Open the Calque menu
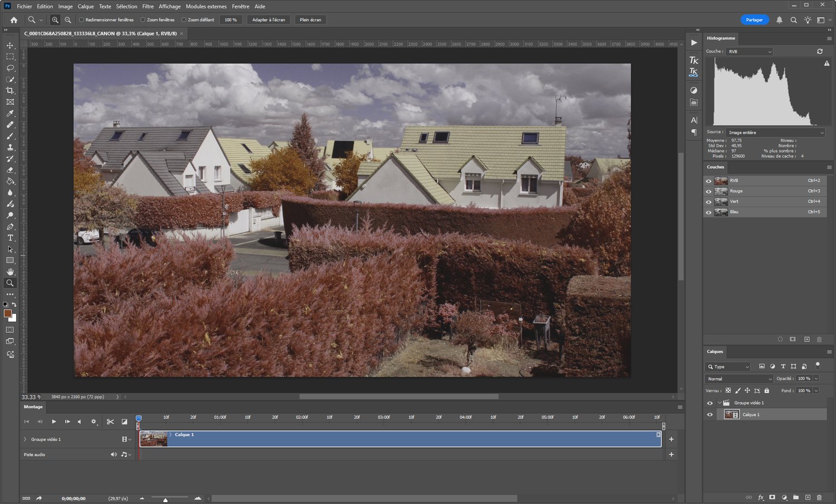This screenshot has width=836, height=504. click(x=85, y=6)
